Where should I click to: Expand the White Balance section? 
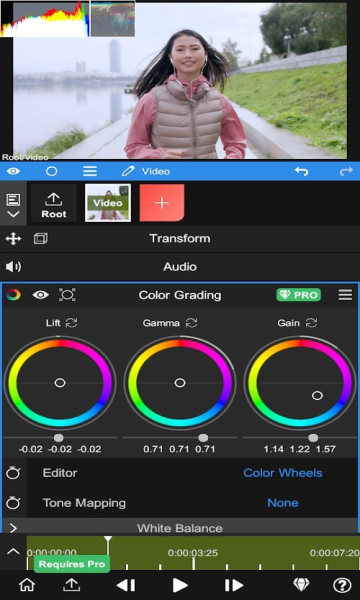[180, 528]
